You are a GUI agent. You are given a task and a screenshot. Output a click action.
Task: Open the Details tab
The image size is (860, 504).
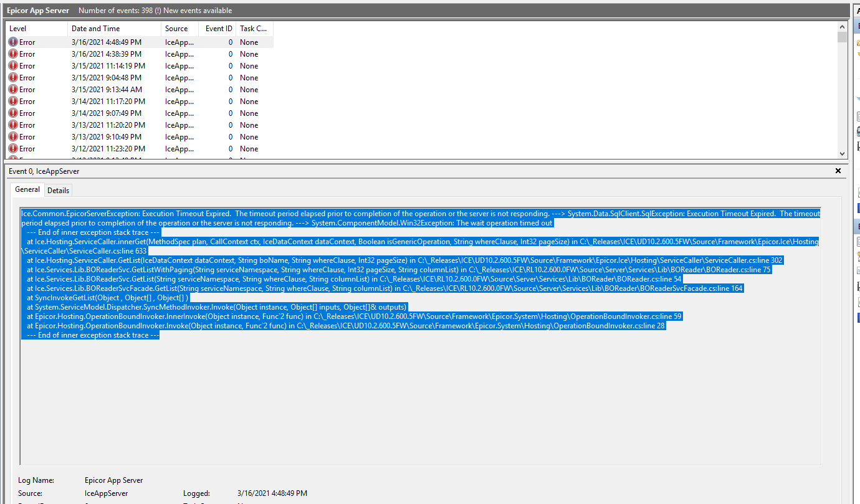point(59,190)
